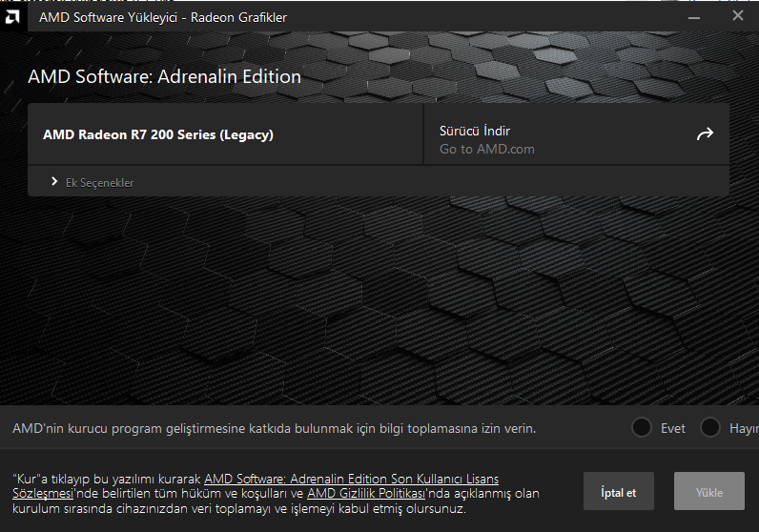Click the window title AMD Software Yükleyici
The width and height of the screenshot is (759, 532).
[163, 17]
